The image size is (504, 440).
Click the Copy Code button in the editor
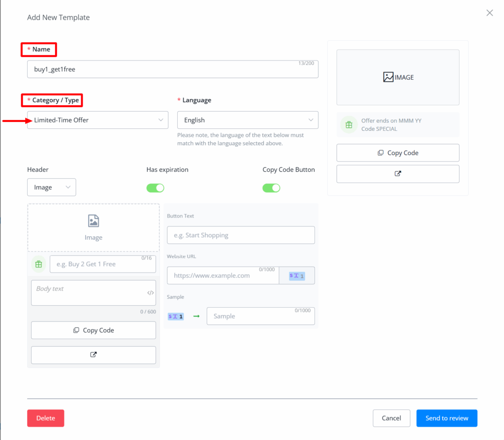click(94, 330)
